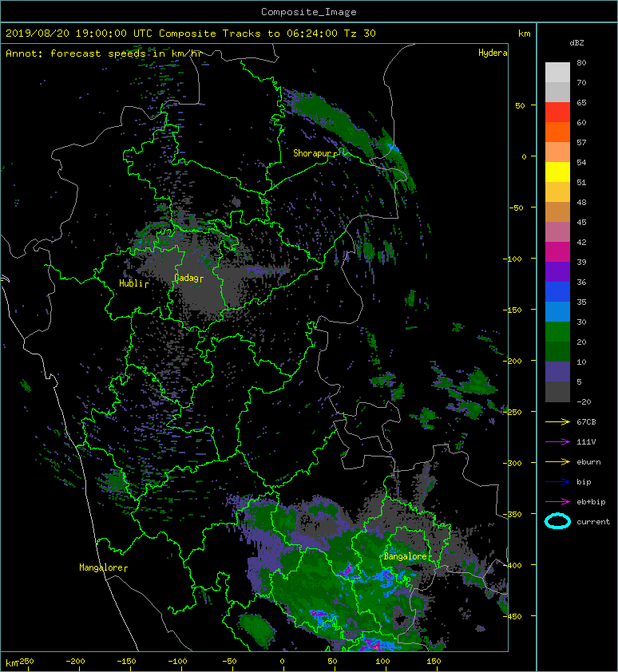Pick the brown swatch between 48 and 45 dBZ
This screenshot has width=618, height=672.
tap(557, 212)
